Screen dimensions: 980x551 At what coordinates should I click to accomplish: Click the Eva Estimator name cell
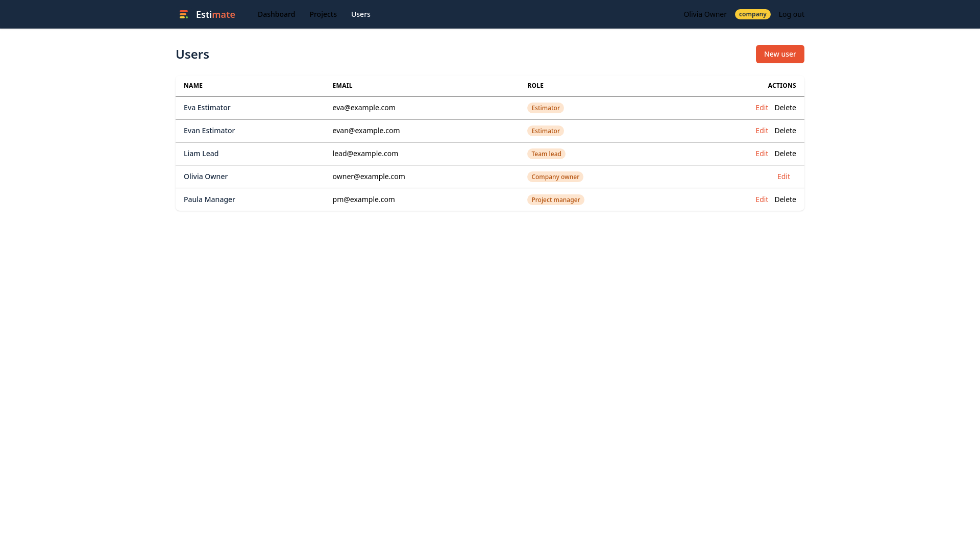pyautogui.click(x=207, y=108)
